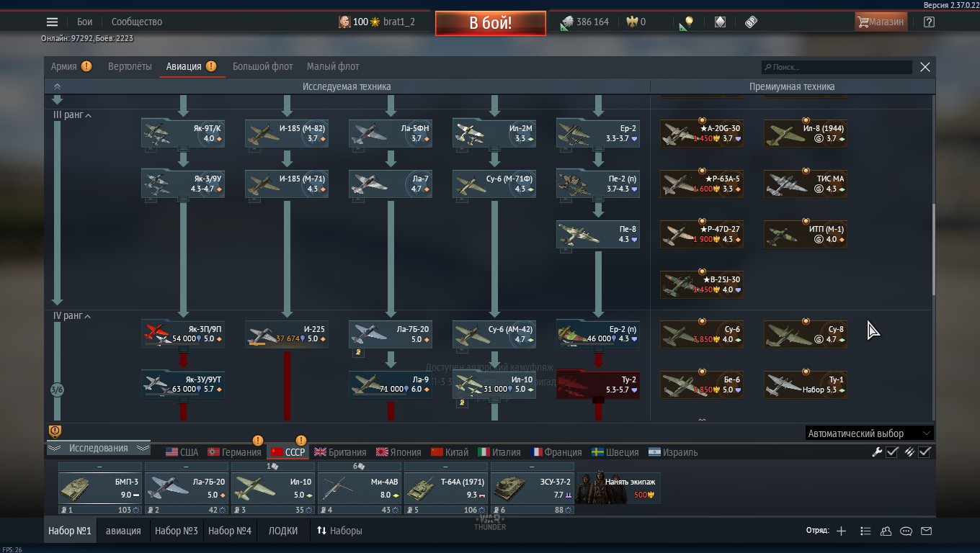Switch to Малый флот tab
Viewport: 980px width, 553px height.
click(333, 66)
